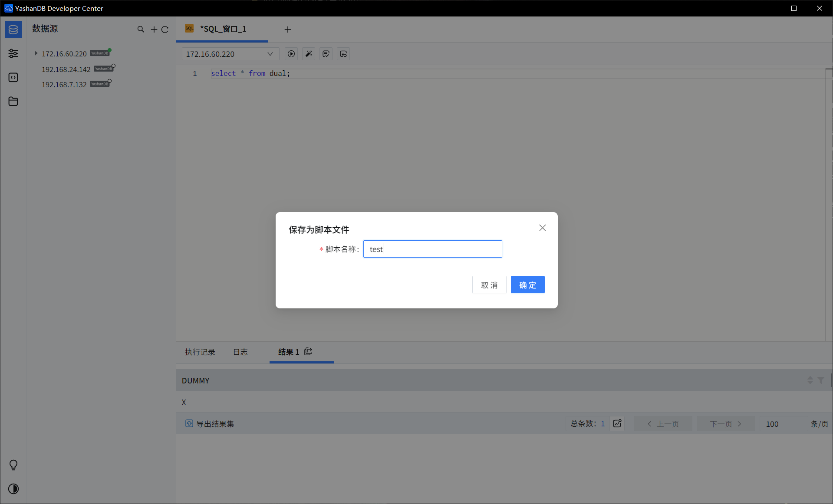Click the 确定 button in dialog

pos(527,285)
